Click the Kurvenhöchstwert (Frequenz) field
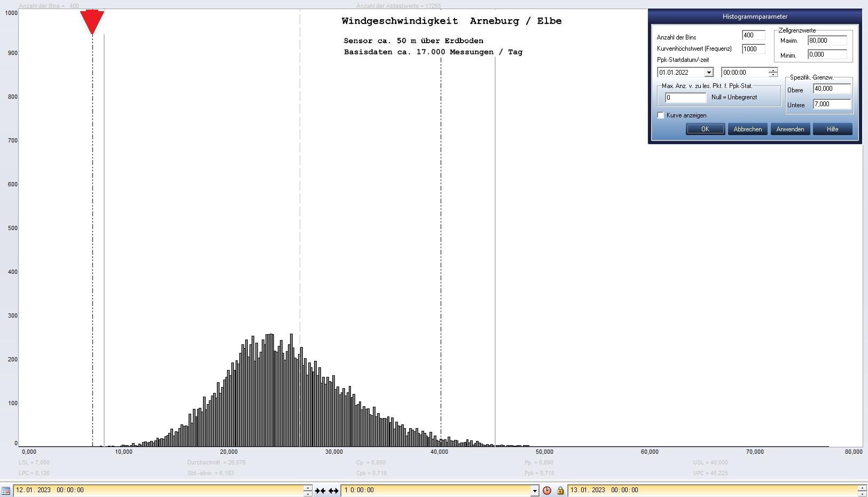This screenshot has height=497, width=868. pyautogui.click(x=754, y=49)
